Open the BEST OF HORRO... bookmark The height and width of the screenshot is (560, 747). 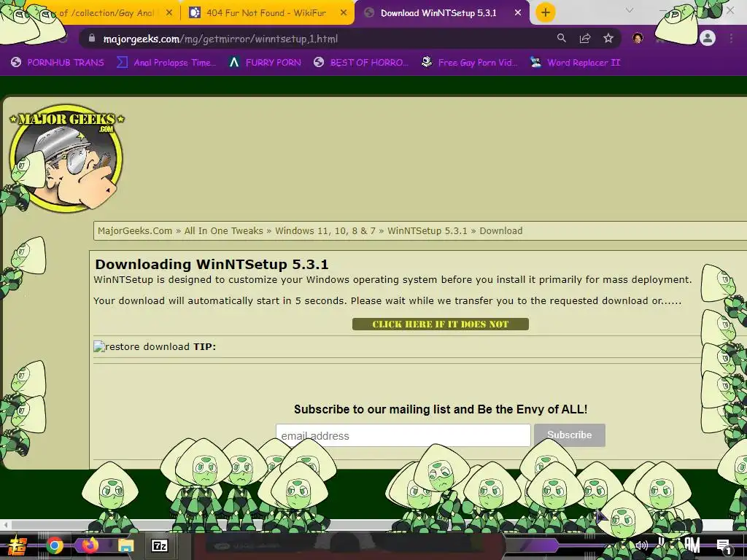(x=361, y=63)
